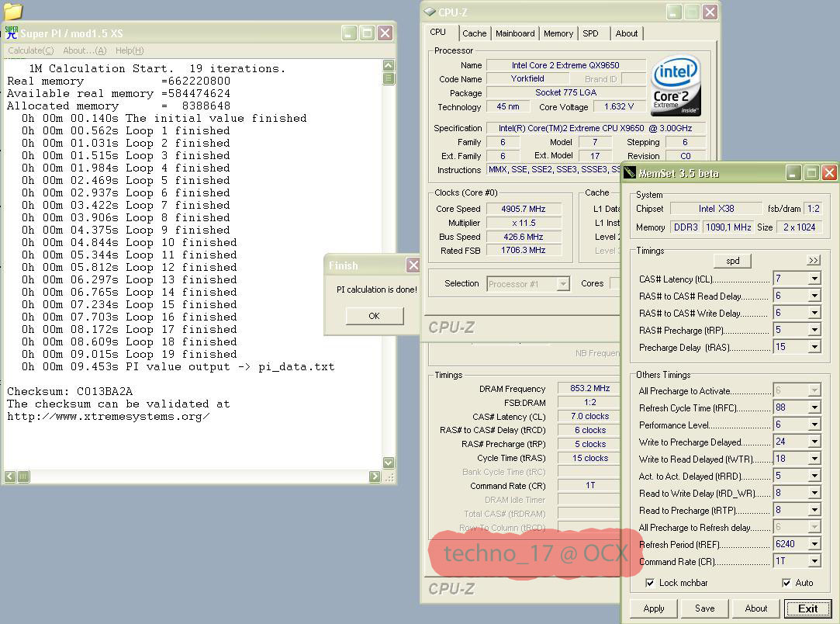Click the Super PI scroll down arrow

[x=389, y=462]
